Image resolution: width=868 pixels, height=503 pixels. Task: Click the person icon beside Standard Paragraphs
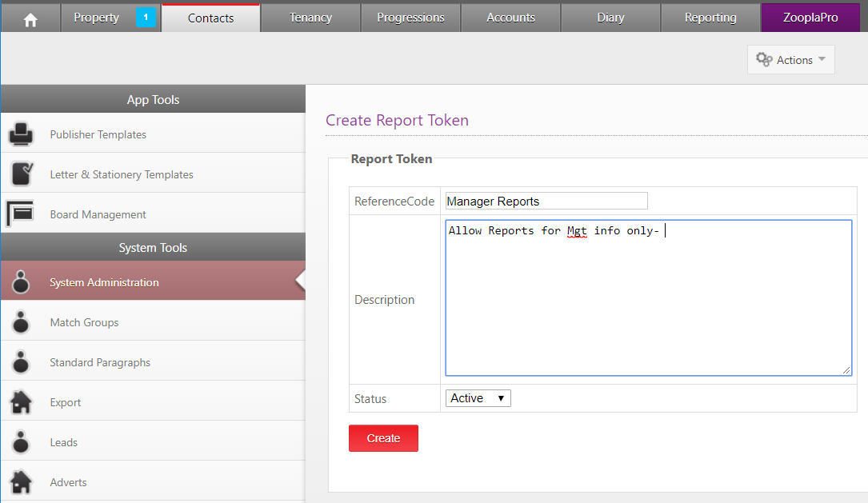pos(21,362)
